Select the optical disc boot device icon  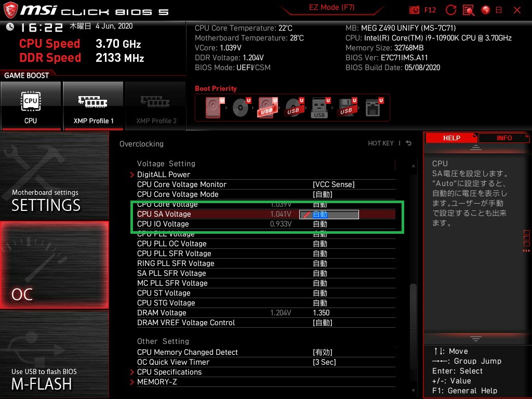241,108
